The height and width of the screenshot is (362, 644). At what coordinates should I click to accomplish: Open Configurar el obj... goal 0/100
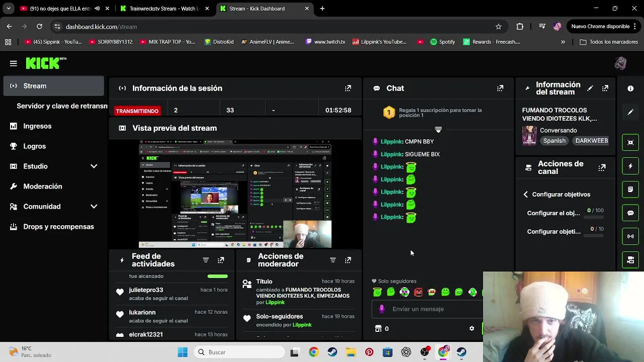tap(566, 213)
